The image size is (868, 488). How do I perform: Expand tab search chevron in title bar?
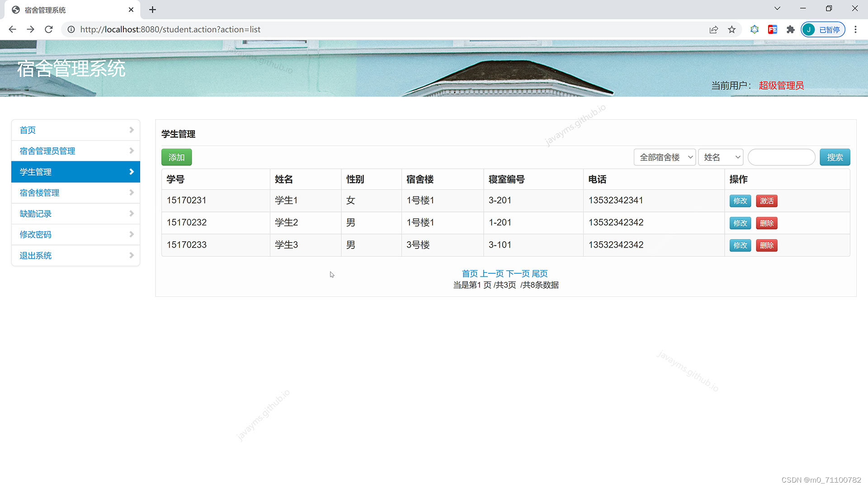coord(777,8)
